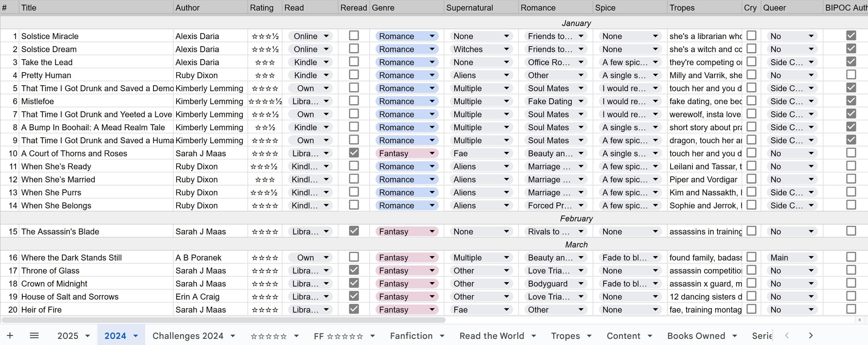
Task: Expand the Spice dropdown for Crown of Midnight
Action: click(655, 283)
